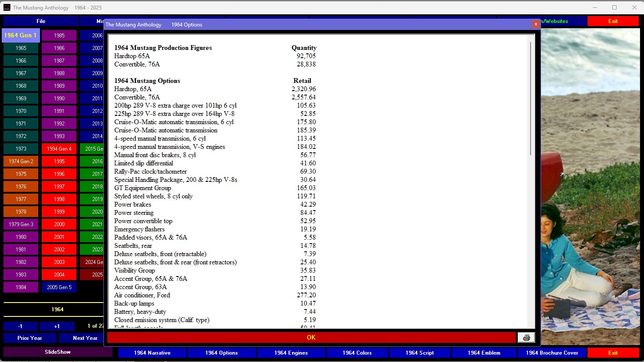Click the beach brochure photo
The height and width of the screenshot is (362, 644).
click(x=591, y=187)
